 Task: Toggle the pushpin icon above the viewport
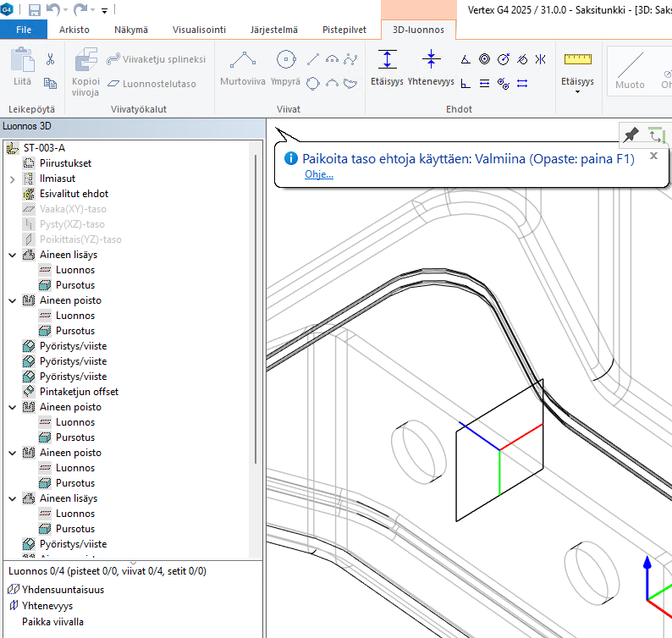tap(631, 135)
